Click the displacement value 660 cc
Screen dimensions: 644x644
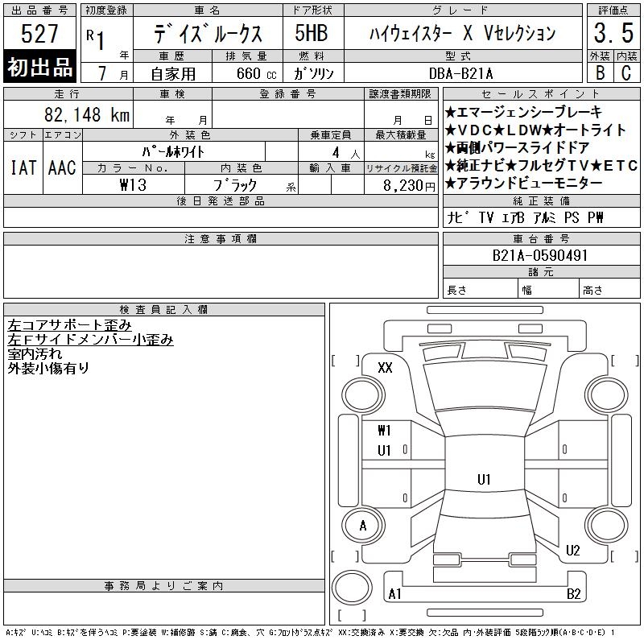coord(256,73)
